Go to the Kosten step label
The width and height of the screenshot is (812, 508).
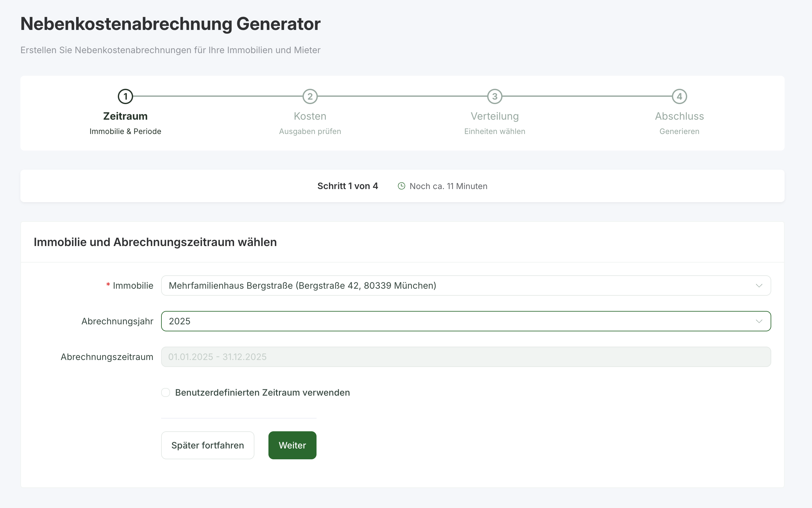[310, 116]
